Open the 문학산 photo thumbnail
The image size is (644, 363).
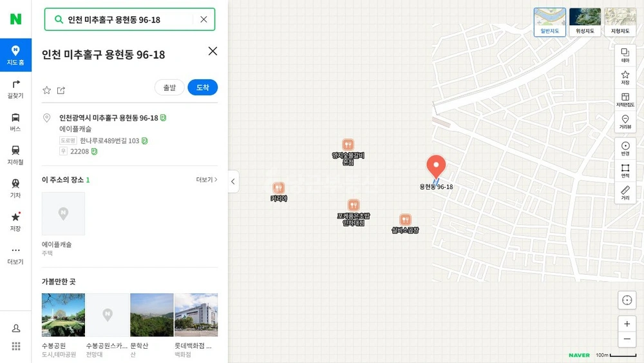(152, 315)
